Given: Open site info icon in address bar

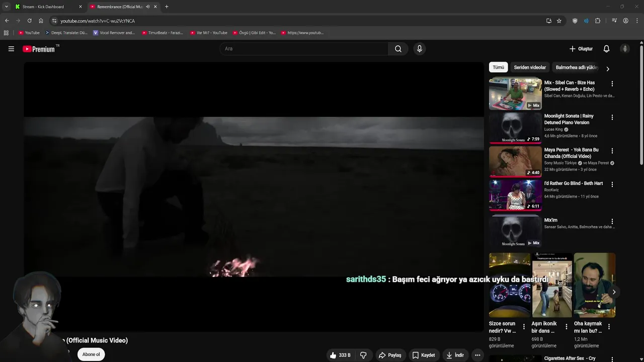Looking at the screenshot, I should point(54,21).
